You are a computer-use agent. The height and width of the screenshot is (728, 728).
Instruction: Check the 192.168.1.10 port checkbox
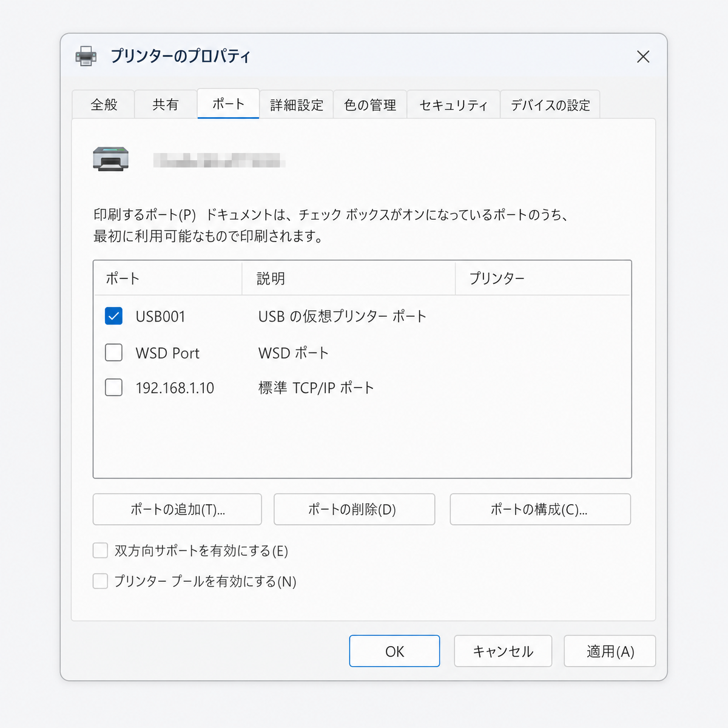[x=113, y=388]
